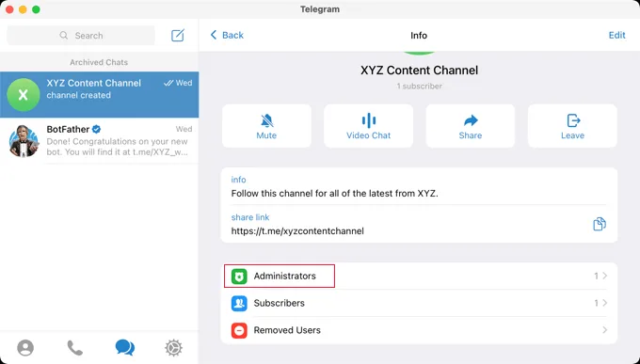Click the read double-check mark icon
640x364 pixels.
[168, 83]
